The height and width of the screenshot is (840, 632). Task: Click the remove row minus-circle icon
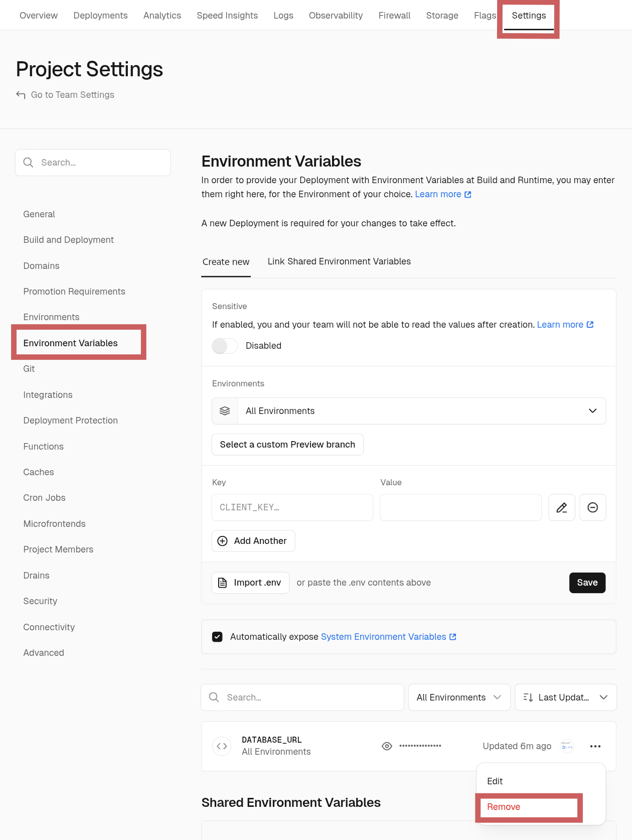tap(592, 507)
